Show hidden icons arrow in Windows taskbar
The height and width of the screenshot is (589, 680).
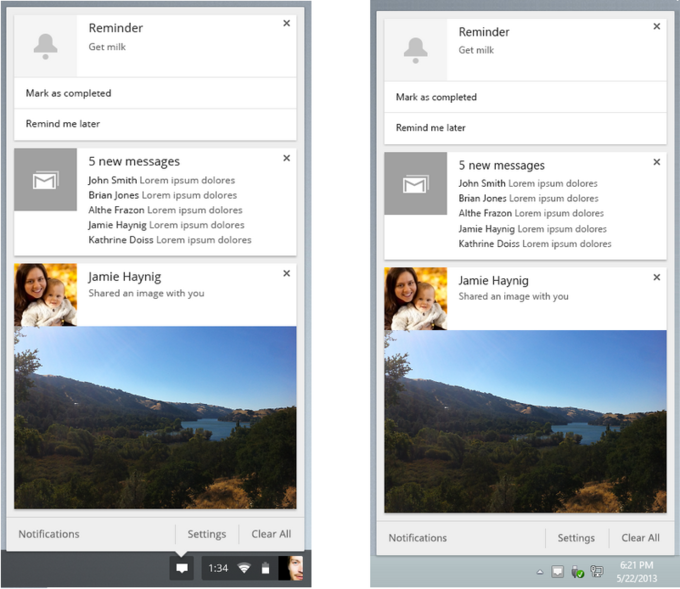(x=540, y=572)
